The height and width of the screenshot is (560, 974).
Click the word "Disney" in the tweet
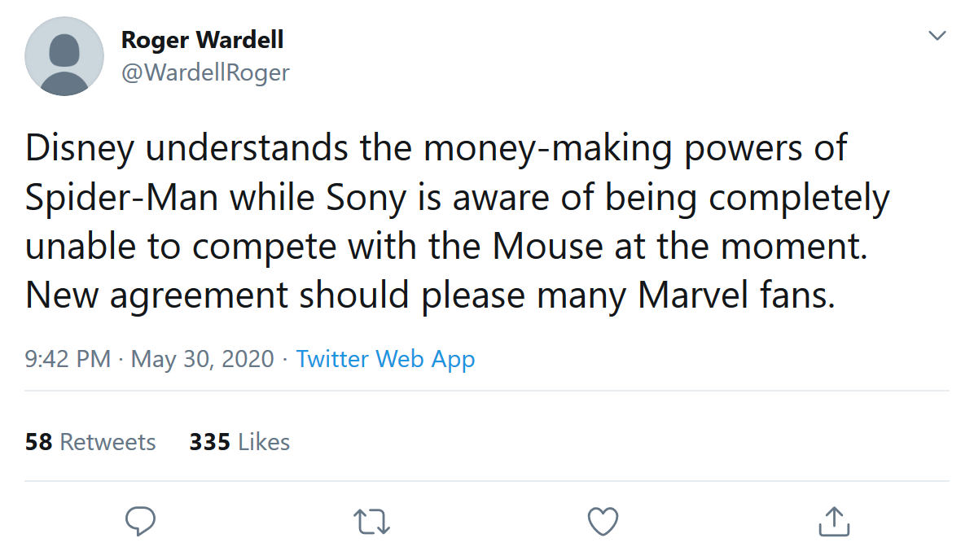74,149
